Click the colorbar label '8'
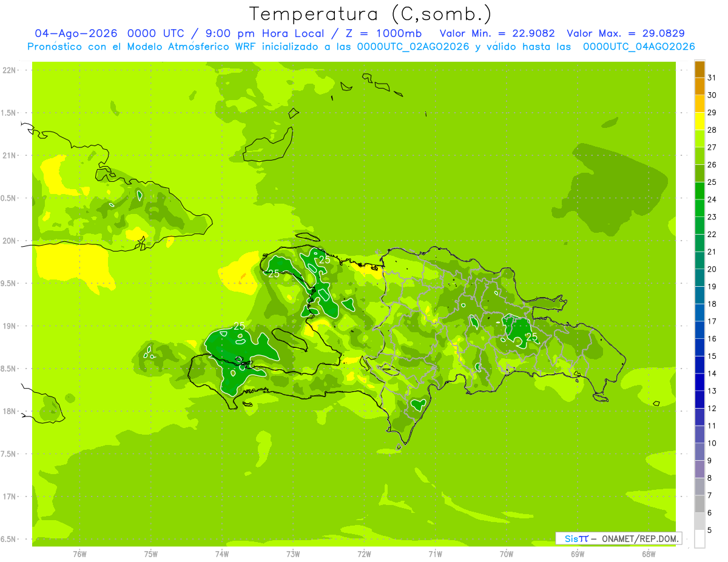The image size is (728, 562). click(x=709, y=478)
